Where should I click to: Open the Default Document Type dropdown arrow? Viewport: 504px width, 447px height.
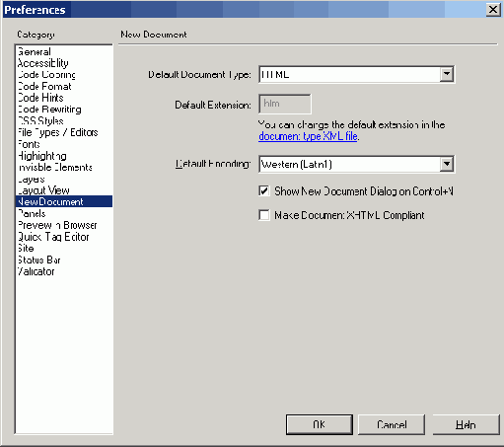tap(447, 74)
